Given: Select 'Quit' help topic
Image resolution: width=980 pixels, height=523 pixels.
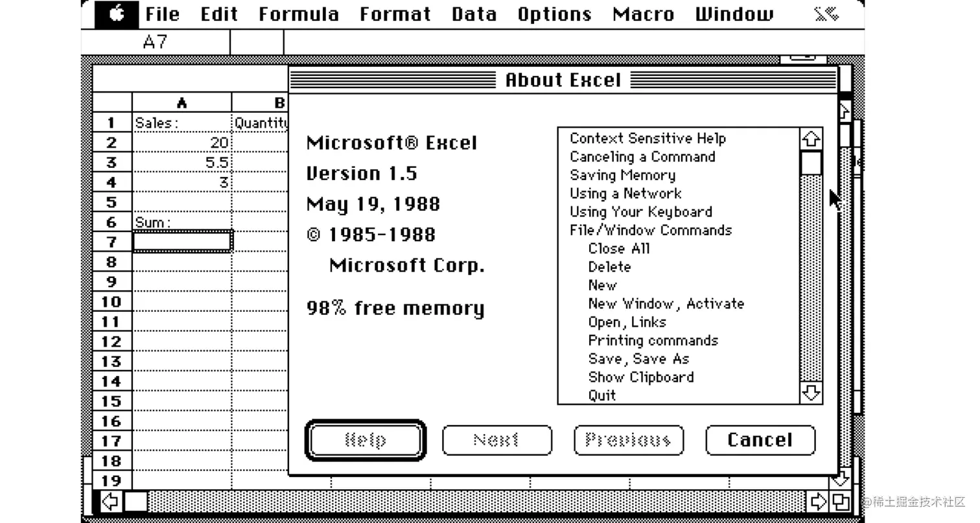Looking at the screenshot, I should (x=602, y=395).
